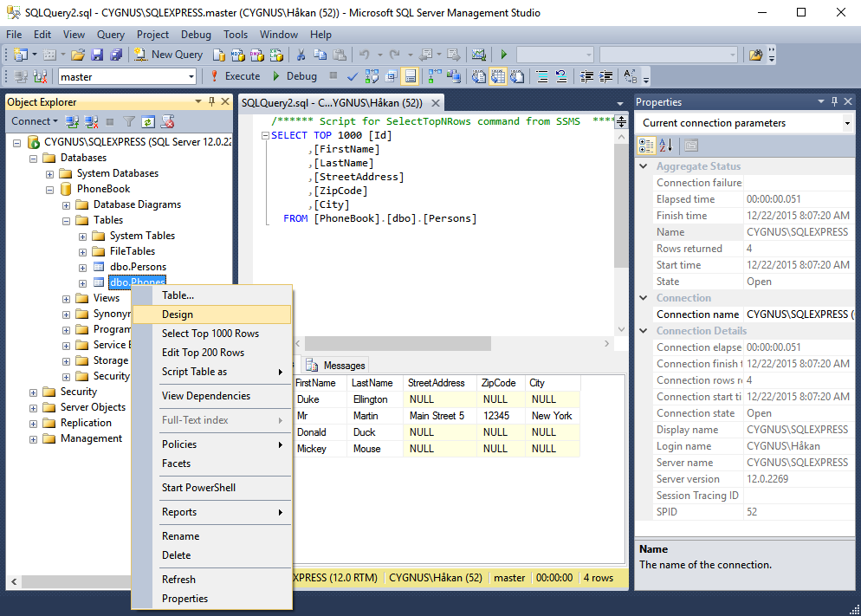Click the New Query button
The image size is (861, 616).
tap(168, 55)
